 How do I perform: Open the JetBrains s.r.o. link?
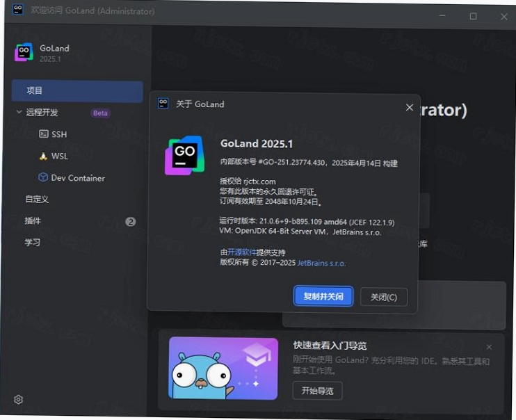321,264
